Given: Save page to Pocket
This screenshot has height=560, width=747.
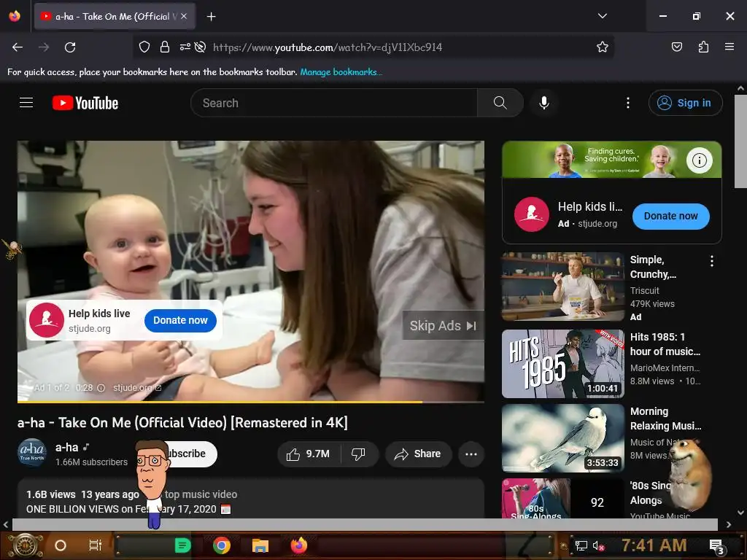Looking at the screenshot, I should coord(676,47).
